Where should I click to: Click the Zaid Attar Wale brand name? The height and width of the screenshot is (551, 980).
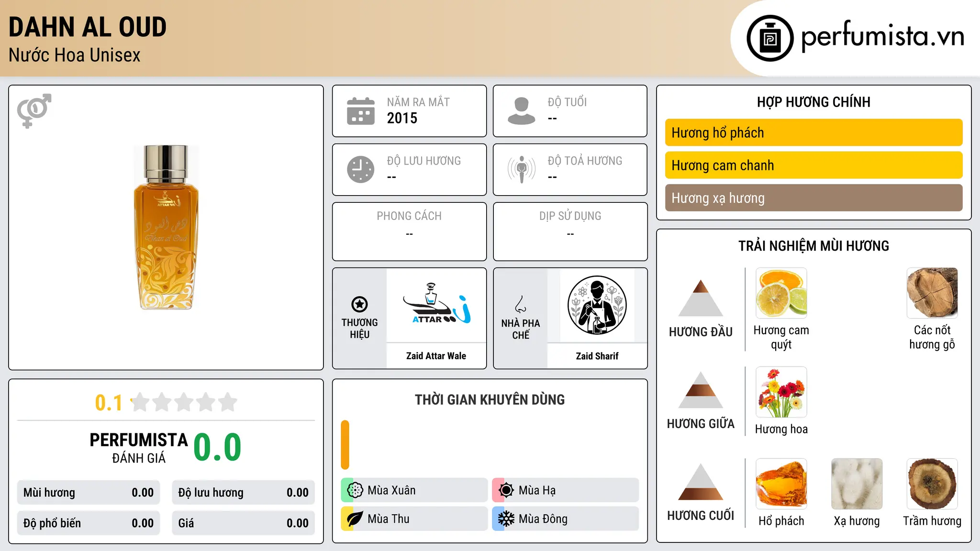click(436, 356)
